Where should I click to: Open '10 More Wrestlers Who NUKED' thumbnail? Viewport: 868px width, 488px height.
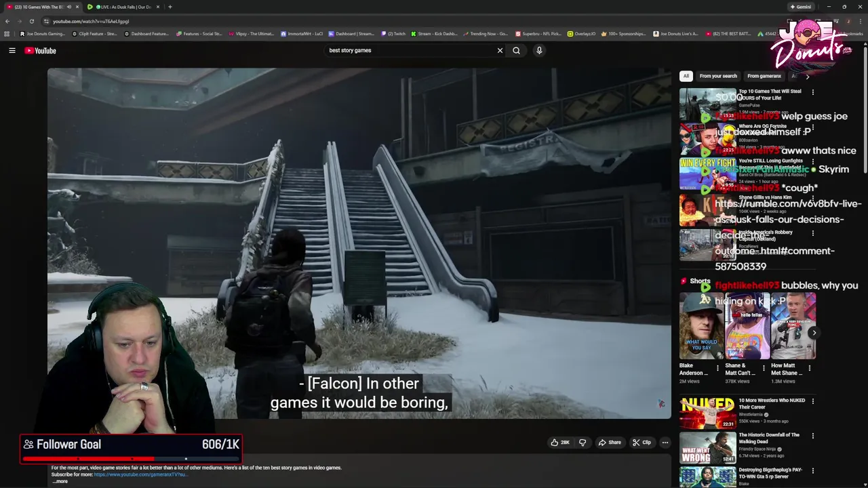tap(707, 413)
